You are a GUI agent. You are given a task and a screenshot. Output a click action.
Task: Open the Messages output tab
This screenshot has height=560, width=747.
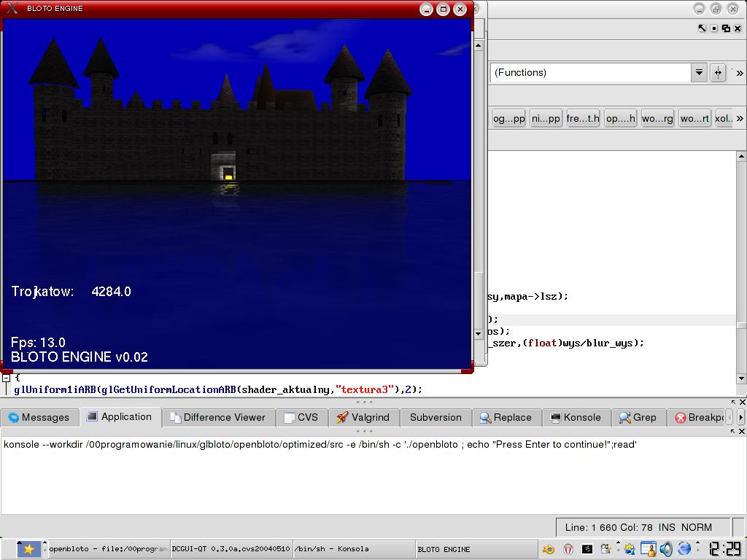39,418
